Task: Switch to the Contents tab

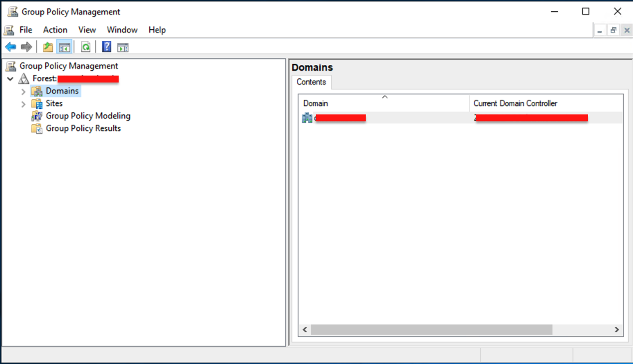Action: coord(311,82)
